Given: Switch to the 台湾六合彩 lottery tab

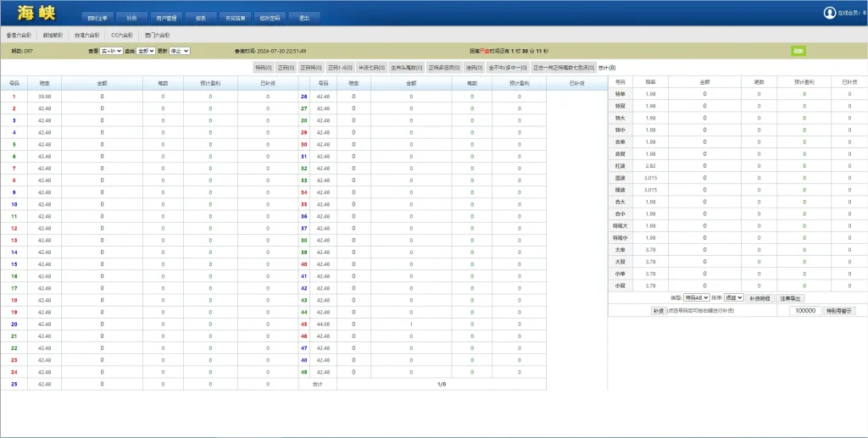Looking at the screenshot, I should 86,36.
